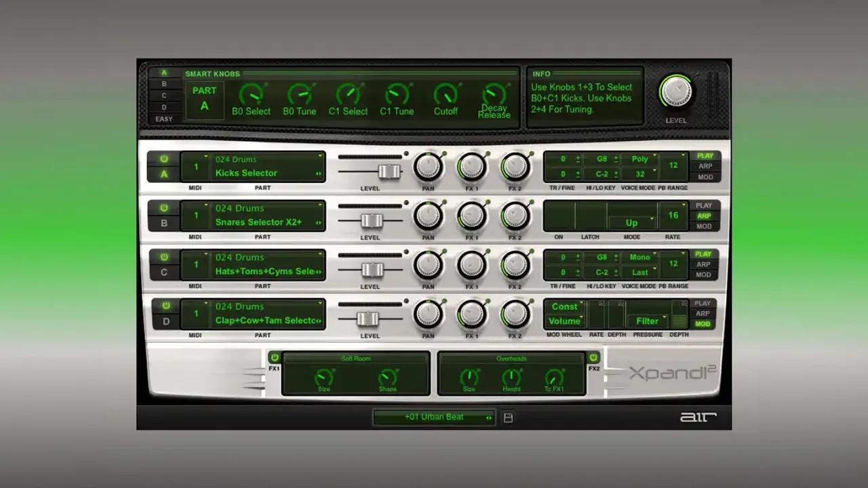Switch part B to PLAY page
Screen dimensions: 868x488
click(x=704, y=205)
